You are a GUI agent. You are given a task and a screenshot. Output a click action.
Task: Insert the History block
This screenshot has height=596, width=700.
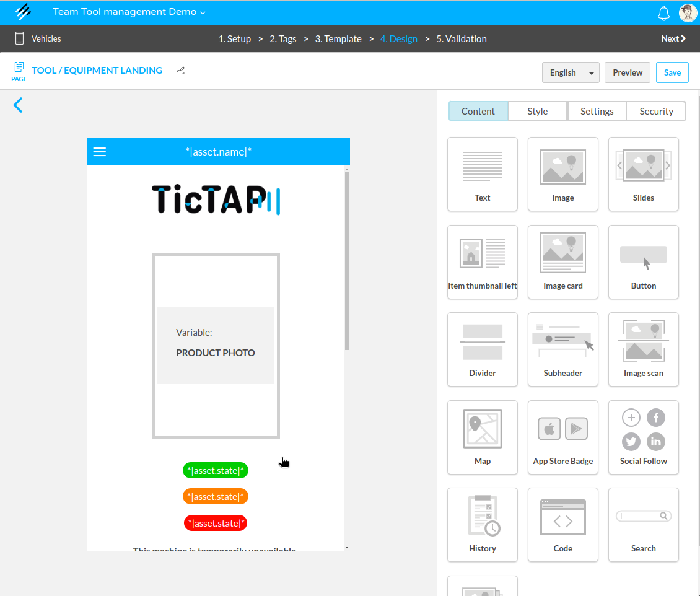click(x=482, y=525)
